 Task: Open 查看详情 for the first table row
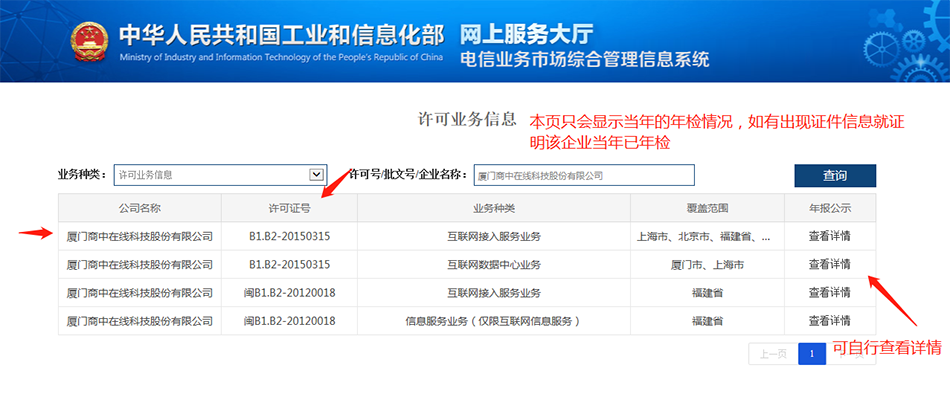point(829,237)
